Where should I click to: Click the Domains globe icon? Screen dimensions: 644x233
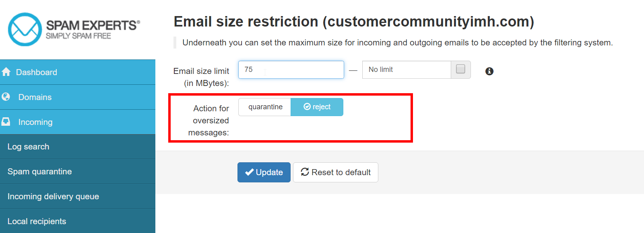pyautogui.click(x=6, y=97)
